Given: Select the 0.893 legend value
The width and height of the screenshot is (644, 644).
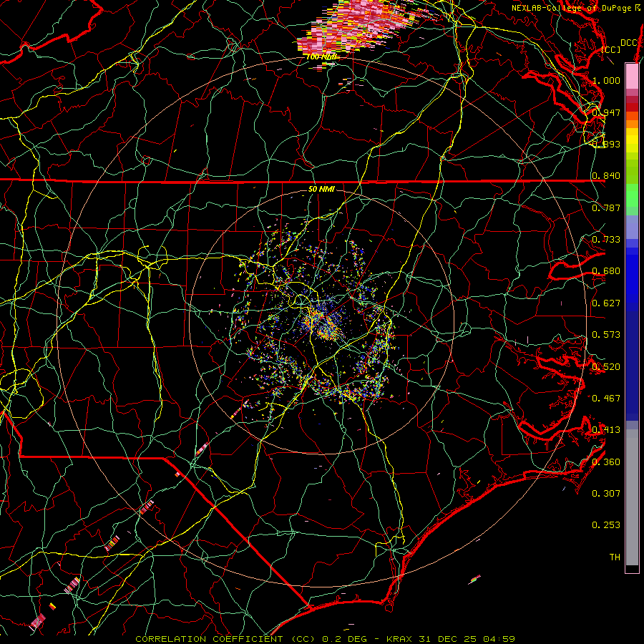Looking at the screenshot, I should [606, 144].
